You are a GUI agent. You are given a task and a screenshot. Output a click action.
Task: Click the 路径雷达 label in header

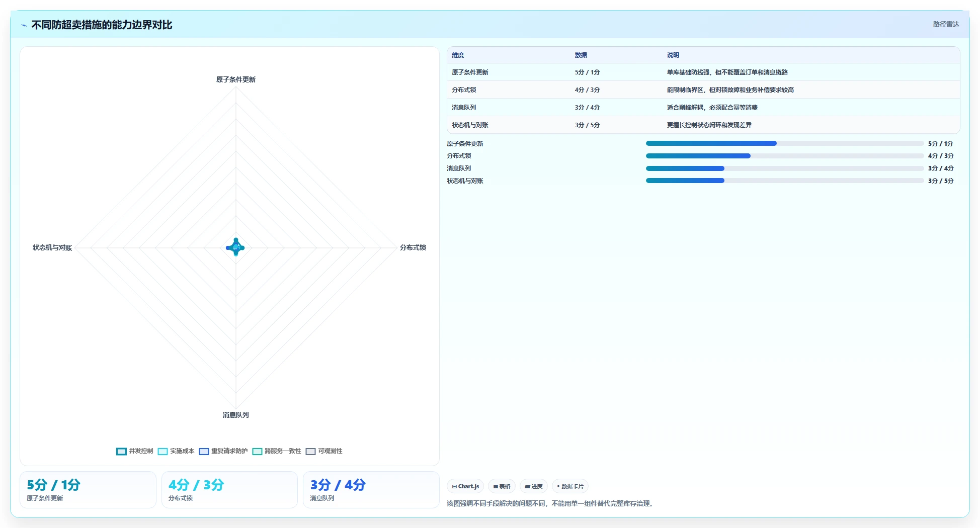pos(946,24)
